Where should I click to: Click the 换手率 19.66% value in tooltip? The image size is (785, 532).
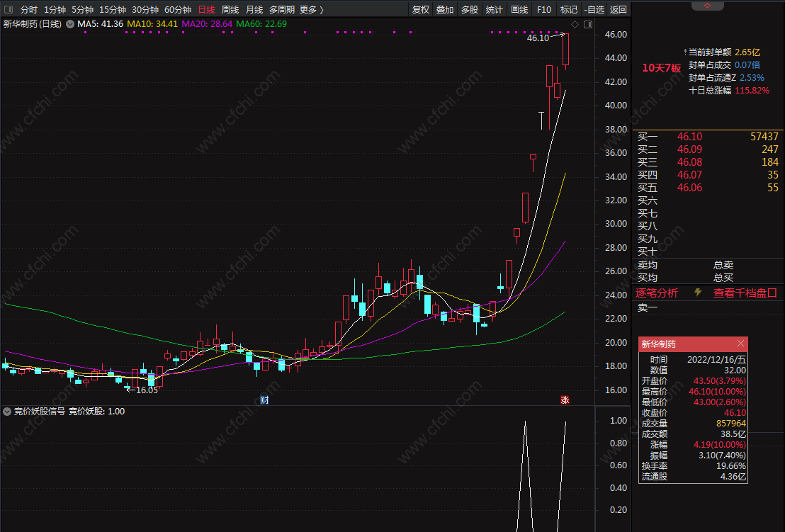[x=731, y=466]
